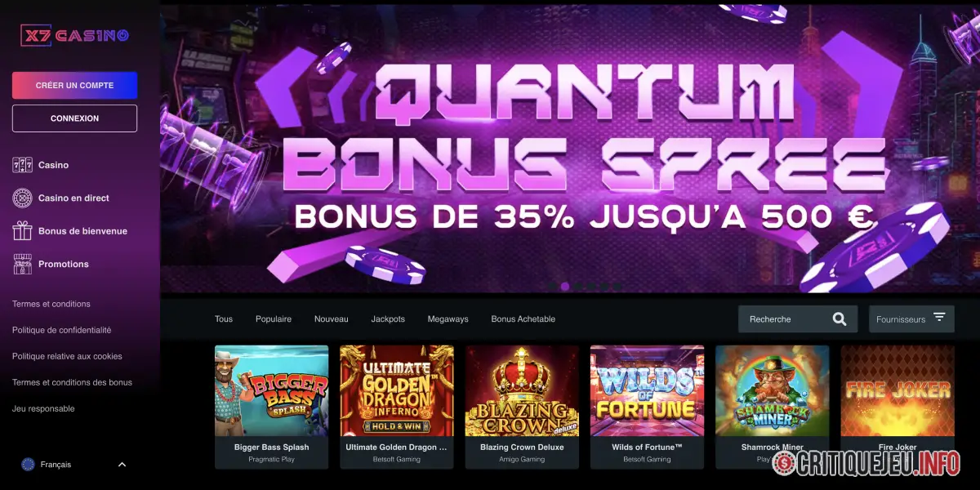This screenshot has width=980, height=490.
Task: Click the Fournisseurs filter lines icon
Action: click(x=939, y=318)
